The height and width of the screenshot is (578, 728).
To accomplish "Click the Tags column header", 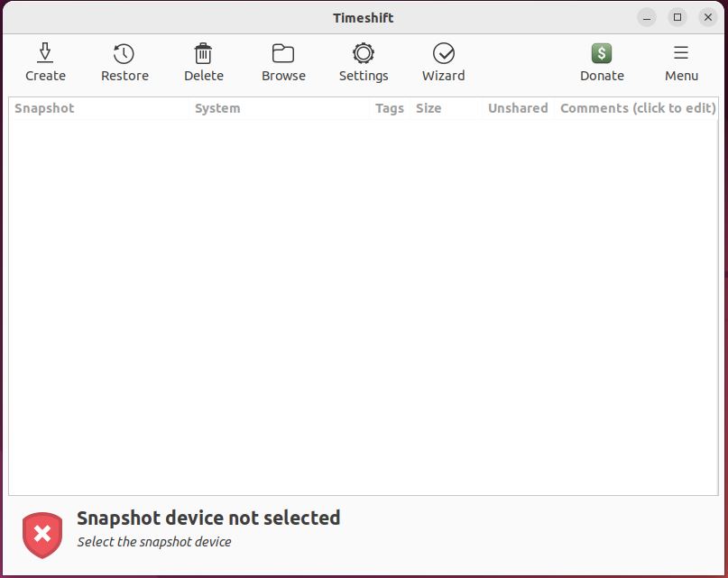I will [390, 108].
